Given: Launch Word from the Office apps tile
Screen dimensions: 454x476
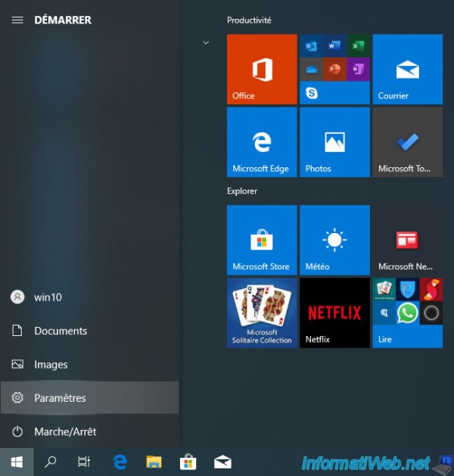Looking at the screenshot, I should [x=334, y=46].
